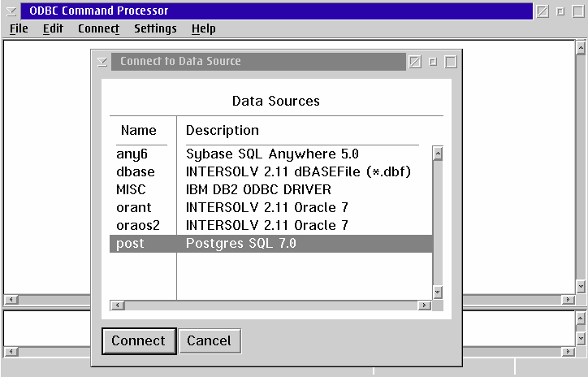Click the data sources horizontal scrollbar track
This screenshot has width=588, height=377.
pos(271,305)
